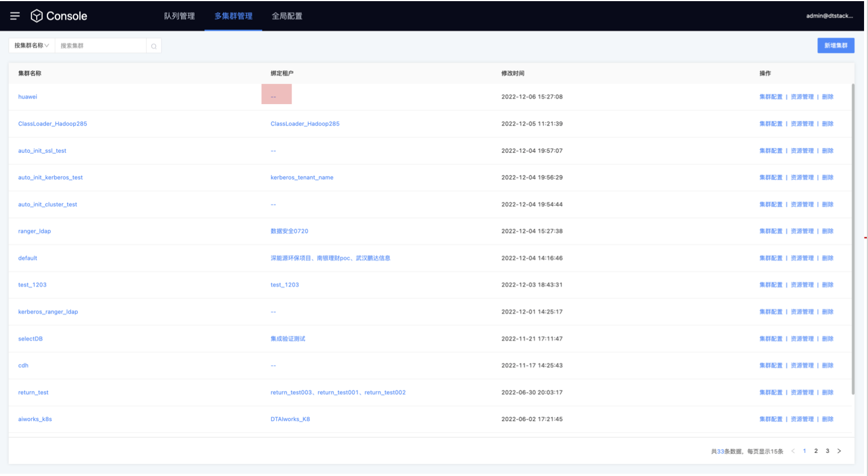
Task: Click the 共33条数据 total count text
Action: point(727,451)
